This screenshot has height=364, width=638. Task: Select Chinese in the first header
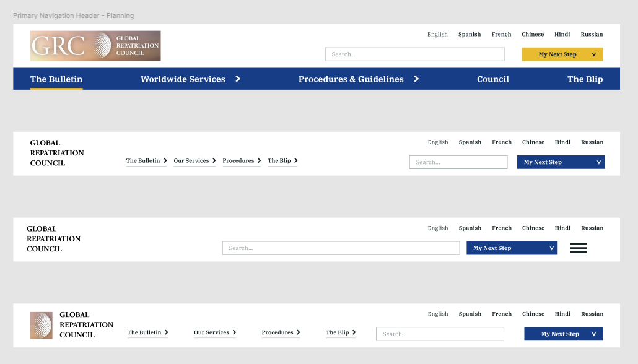click(533, 34)
